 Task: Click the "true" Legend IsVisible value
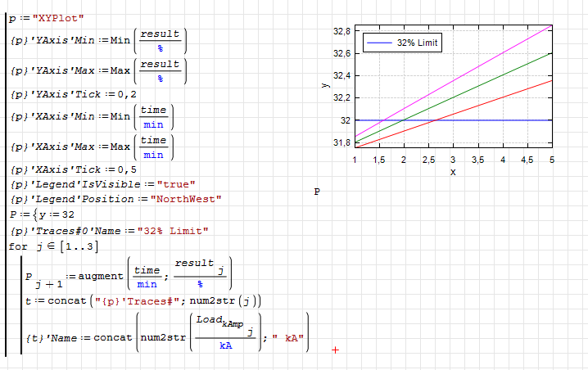coord(177,184)
